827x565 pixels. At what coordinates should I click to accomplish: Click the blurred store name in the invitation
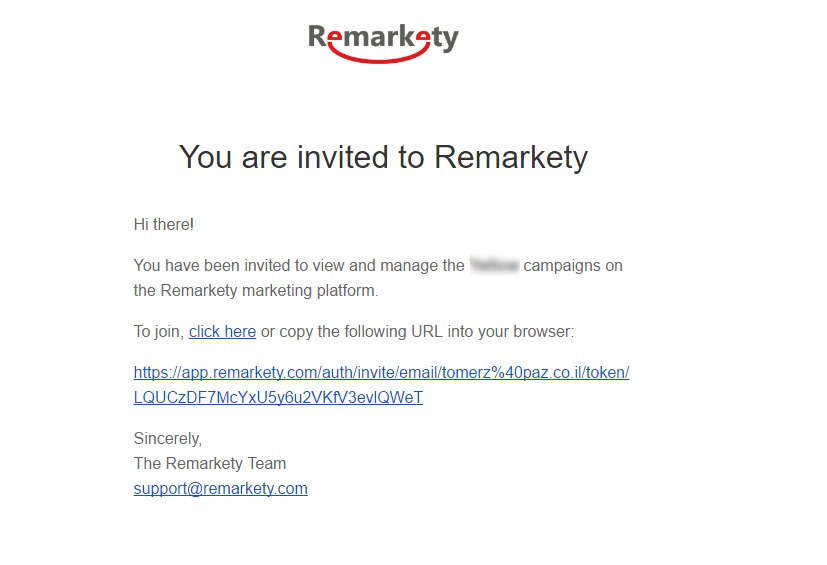(x=494, y=265)
